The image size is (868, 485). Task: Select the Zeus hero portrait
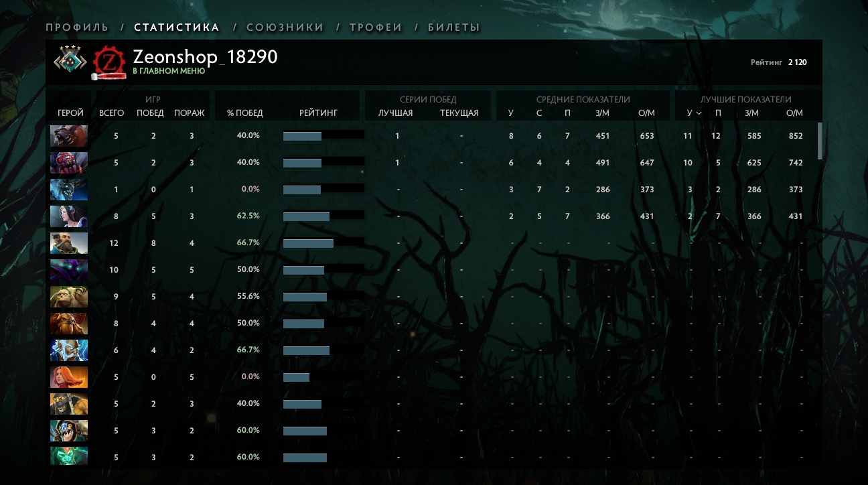pyautogui.click(x=69, y=350)
